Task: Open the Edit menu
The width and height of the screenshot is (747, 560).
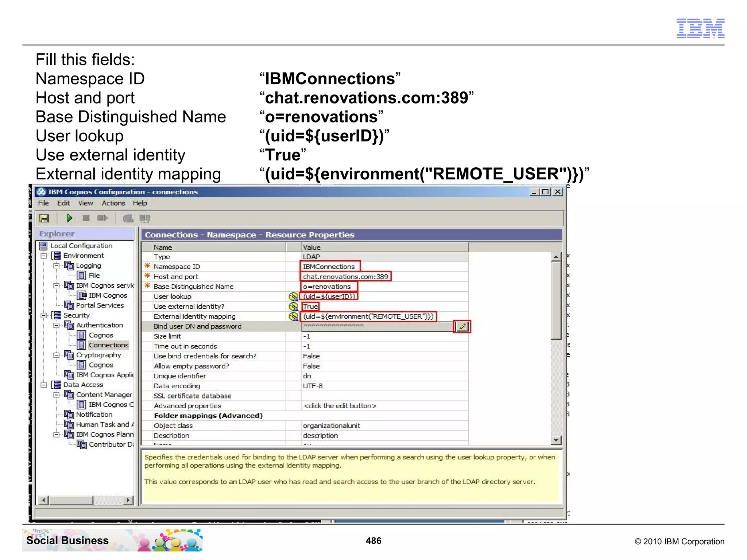Action: pyautogui.click(x=63, y=203)
